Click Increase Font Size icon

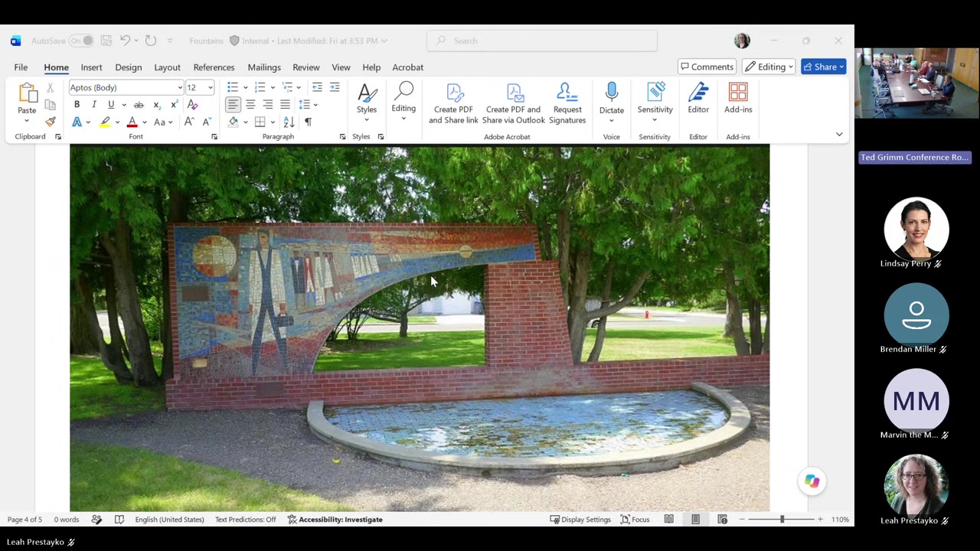[x=189, y=122]
